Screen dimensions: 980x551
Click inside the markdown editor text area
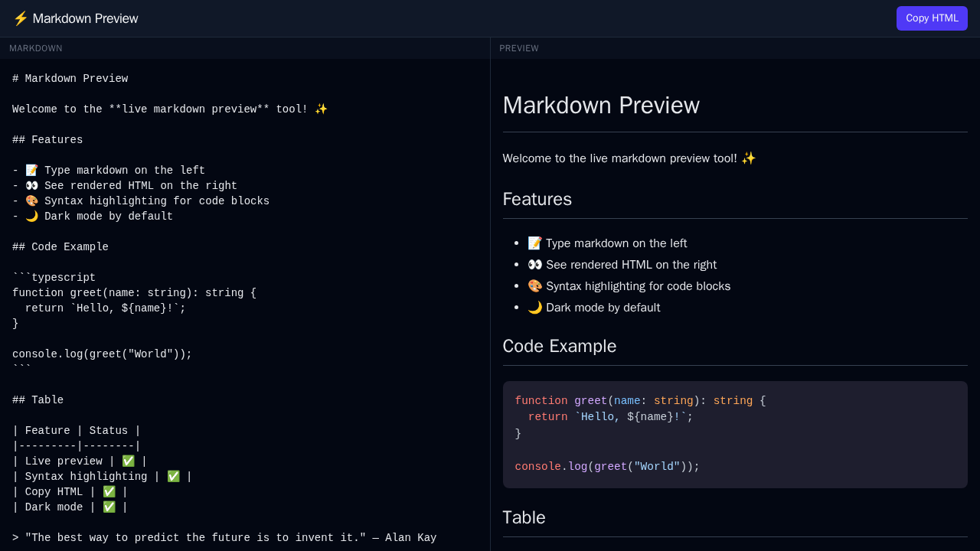(x=230, y=306)
